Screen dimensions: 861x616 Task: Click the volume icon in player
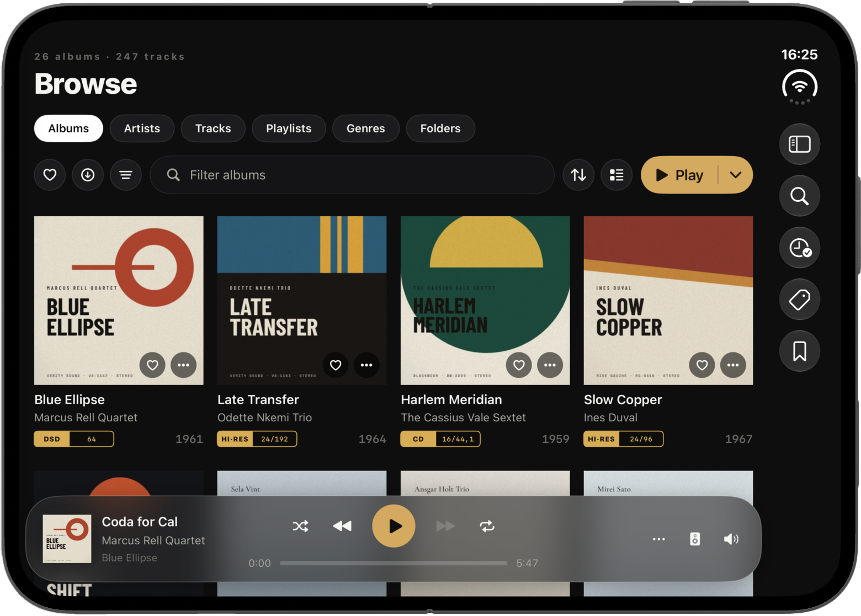tap(731, 539)
